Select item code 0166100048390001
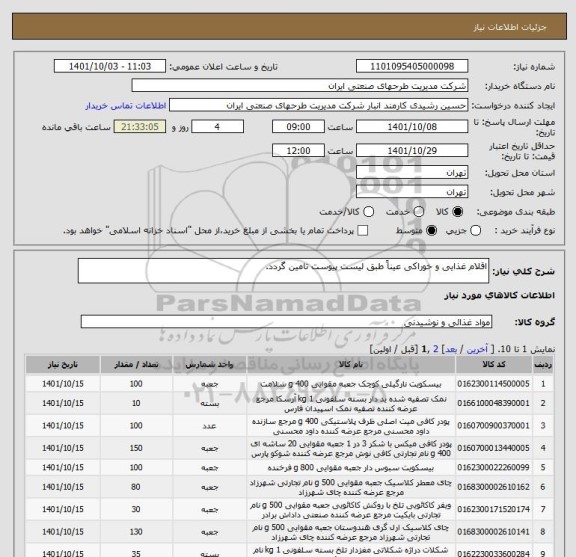576x557 pixels. [x=493, y=403]
